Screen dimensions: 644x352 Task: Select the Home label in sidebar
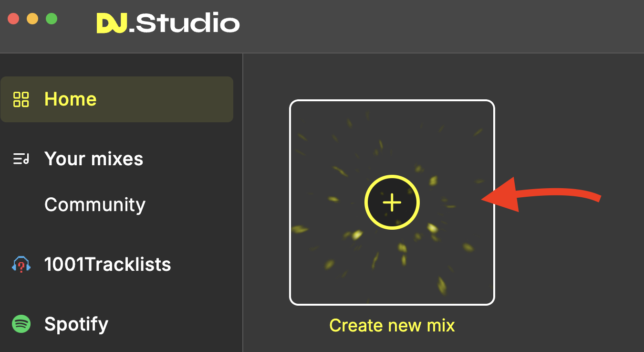pyautogui.click(x=71, y=99)
